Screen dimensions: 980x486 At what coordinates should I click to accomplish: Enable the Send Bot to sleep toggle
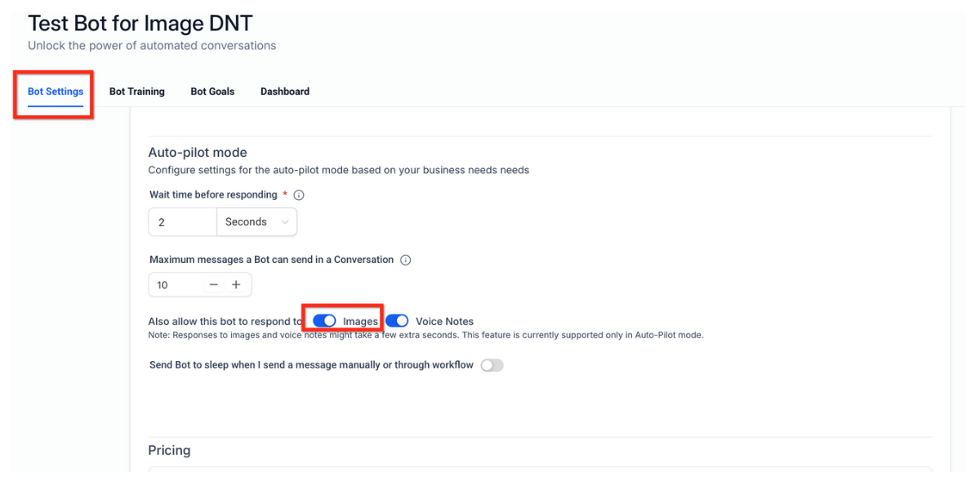click(x=492, y=365)
